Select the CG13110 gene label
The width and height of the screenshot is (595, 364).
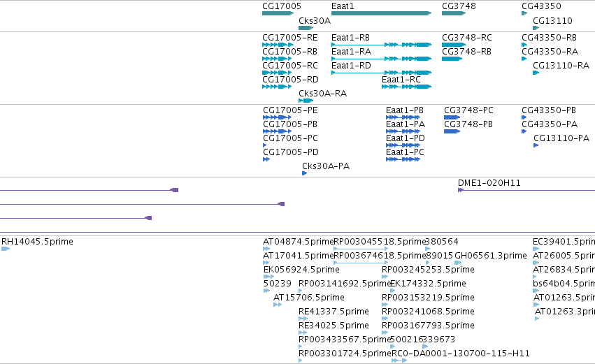552,21
